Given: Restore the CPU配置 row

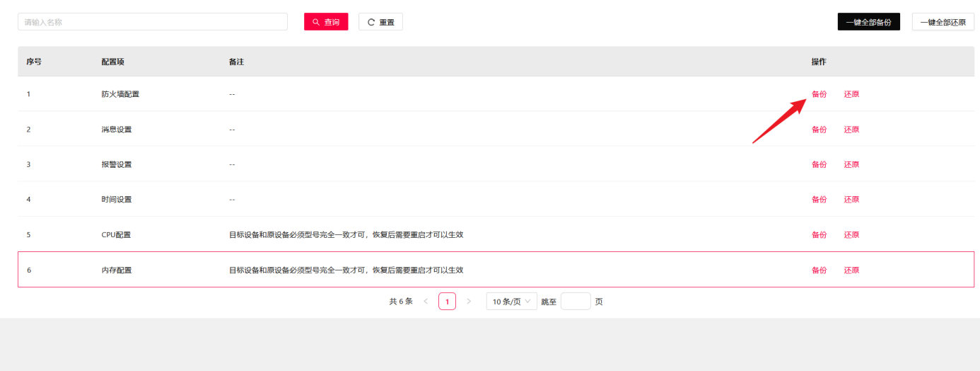Looking at the screenshot, I should [x=851, y=235].
